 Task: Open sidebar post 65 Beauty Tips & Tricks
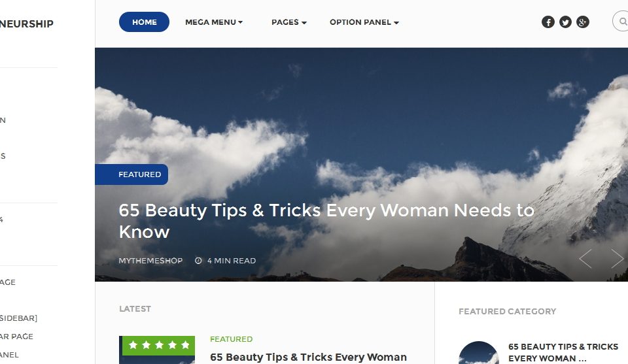563,352
